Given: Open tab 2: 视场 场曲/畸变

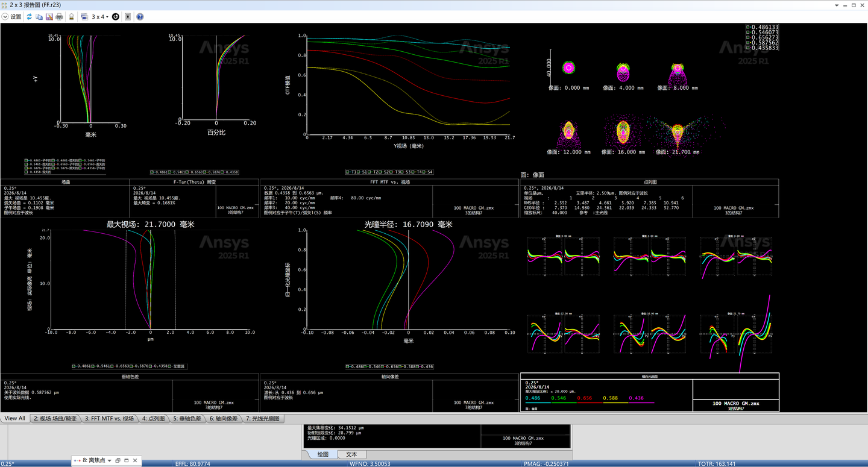Looking at the screenshot, I should (55, 418).
